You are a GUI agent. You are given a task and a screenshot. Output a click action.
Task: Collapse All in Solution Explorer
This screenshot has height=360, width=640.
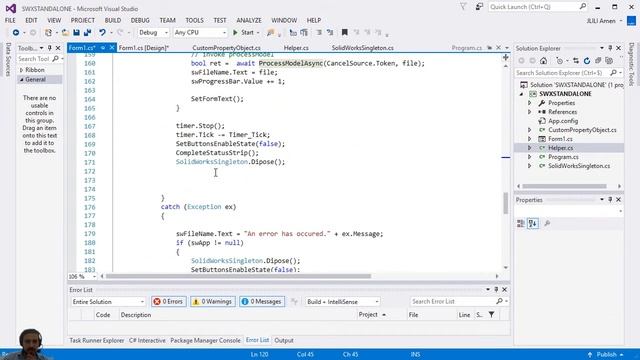(598, 61)
